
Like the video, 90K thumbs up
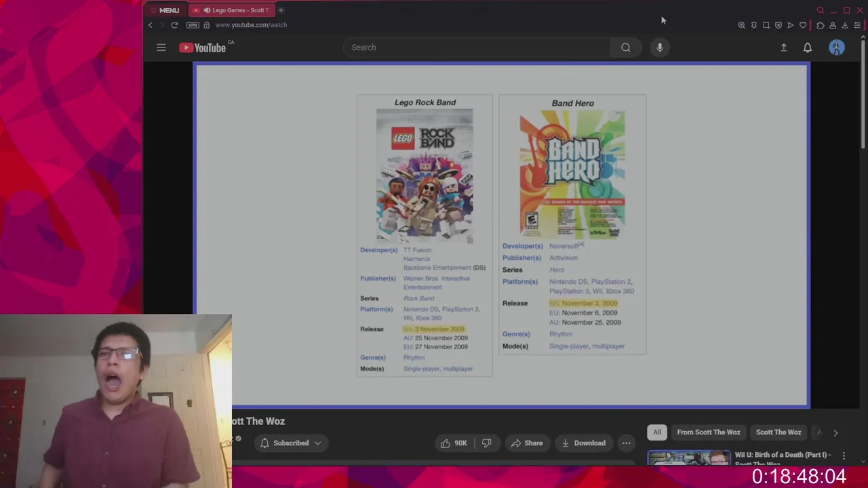pyautogui.click(x=454, y=443)
